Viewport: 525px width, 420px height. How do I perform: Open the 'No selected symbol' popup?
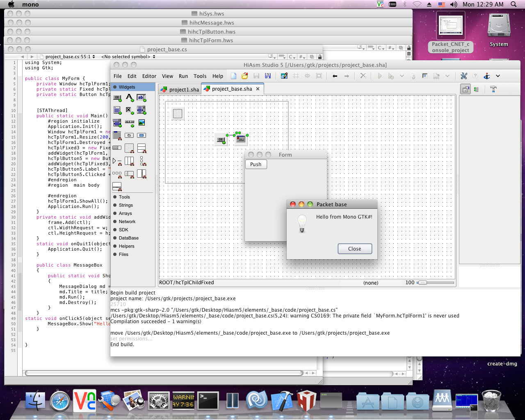(x=128, y=57)
